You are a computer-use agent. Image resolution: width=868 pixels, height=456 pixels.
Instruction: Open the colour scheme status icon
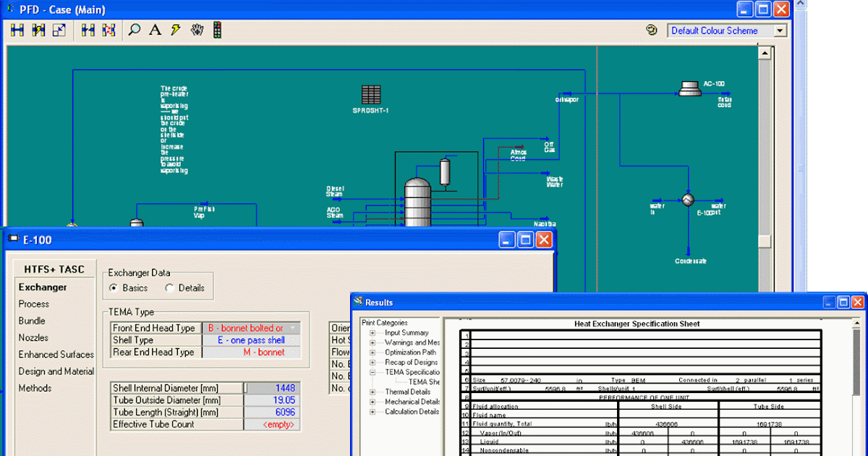pyautogui.click(x=652, y=30)
